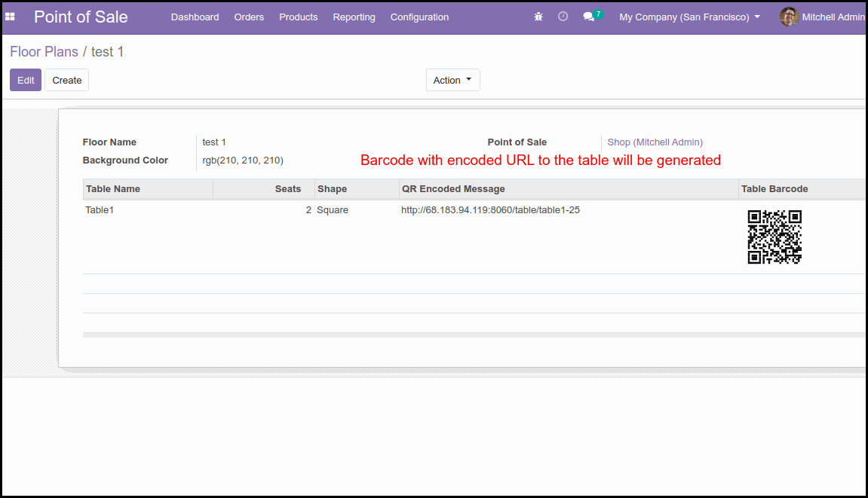This screenshot has width=868, height=498.
Task: Sort by QR Encoded Message column header
Action: 569,188
